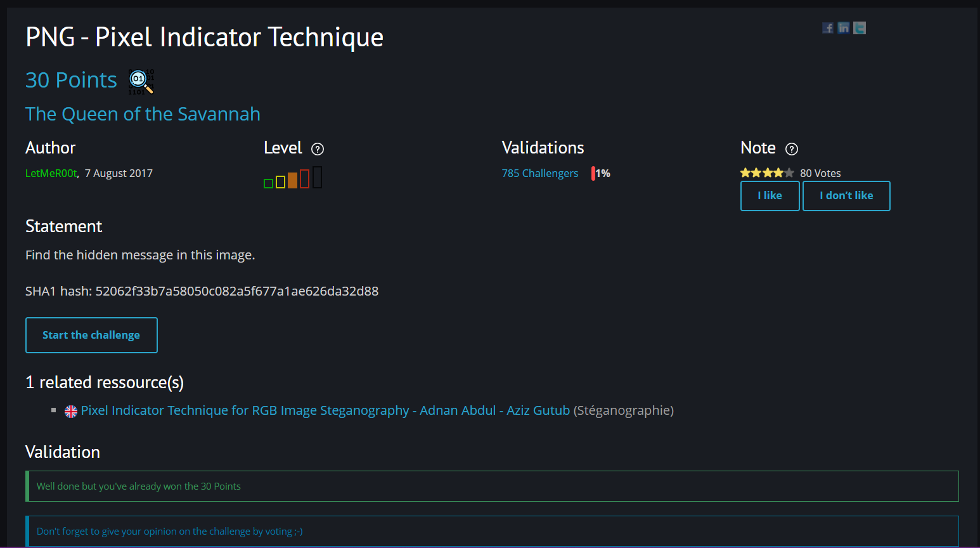Click the red hard level bar
The width and height of the screenshot is (980, 548).
[304, 179]
